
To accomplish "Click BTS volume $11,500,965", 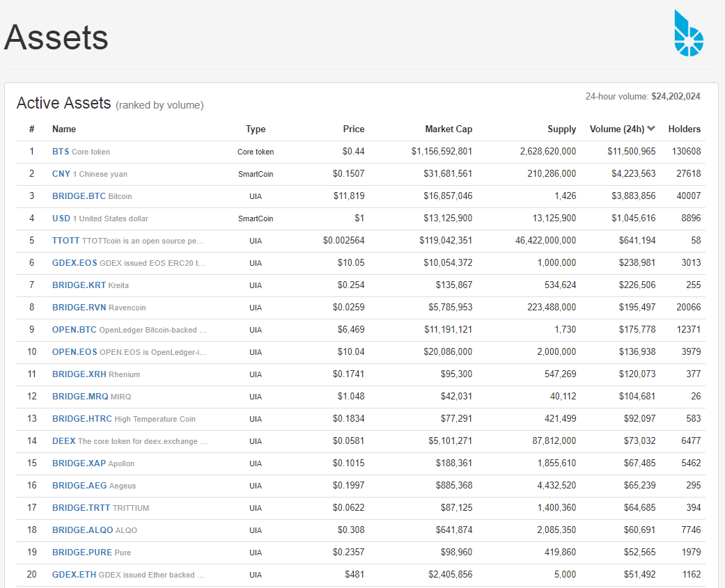I will click(631, 152).
